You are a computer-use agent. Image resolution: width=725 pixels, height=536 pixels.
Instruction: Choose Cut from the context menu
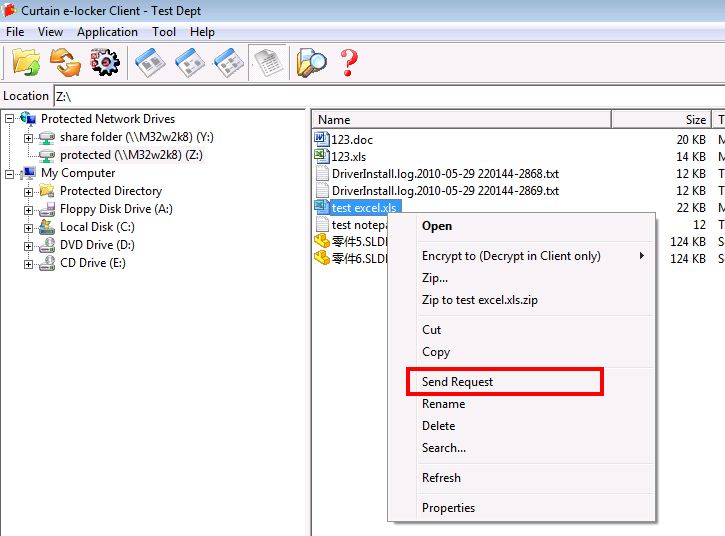[x=521, y=329]
